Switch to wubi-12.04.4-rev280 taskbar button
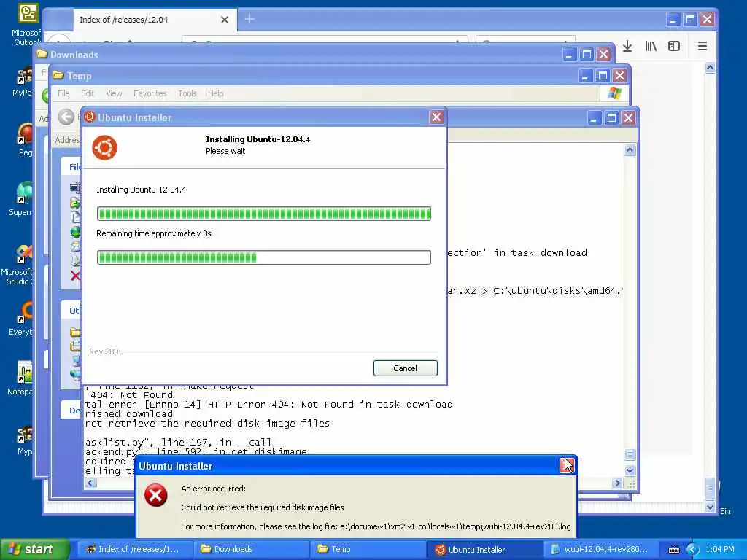This screenshot has height=560, width=747. 601,549
